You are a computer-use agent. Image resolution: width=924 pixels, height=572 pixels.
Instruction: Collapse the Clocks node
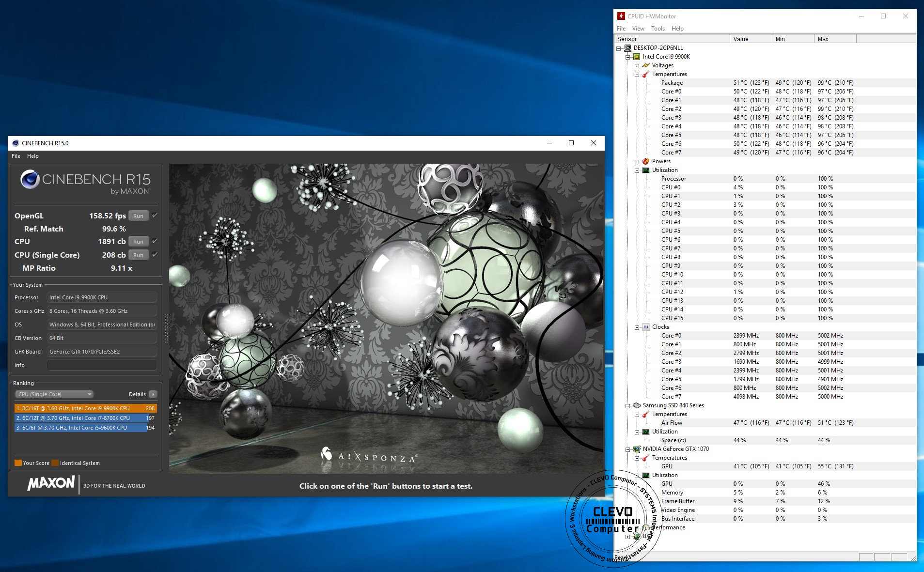pyautogui.click(x=637, y=327)
